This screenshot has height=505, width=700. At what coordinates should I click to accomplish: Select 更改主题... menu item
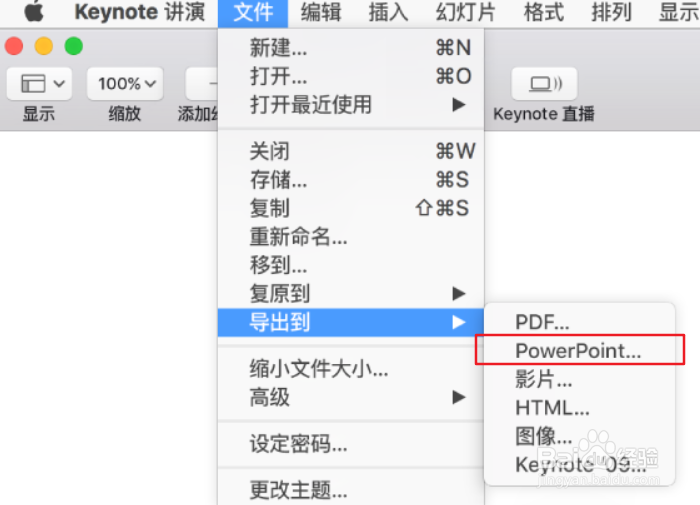(x=351, y=490)
